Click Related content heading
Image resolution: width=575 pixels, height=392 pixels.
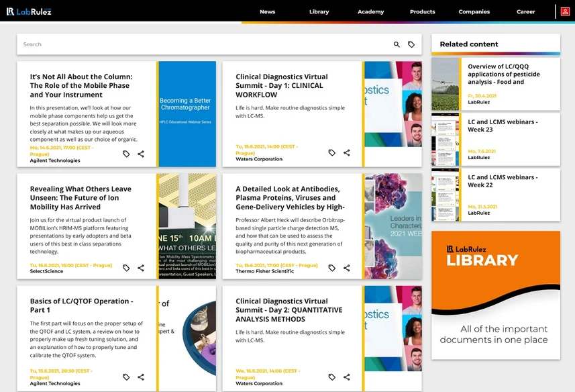pyautogui.click(x=469, y=44)
